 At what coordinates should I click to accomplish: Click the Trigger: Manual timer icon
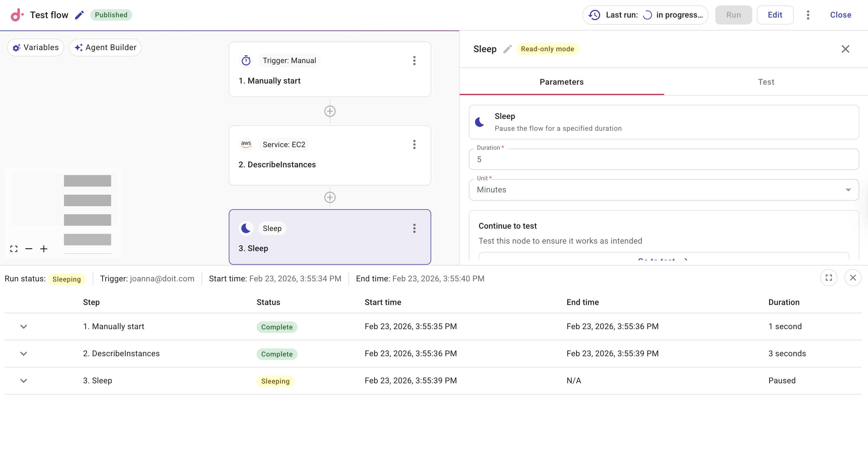[246, 60]
